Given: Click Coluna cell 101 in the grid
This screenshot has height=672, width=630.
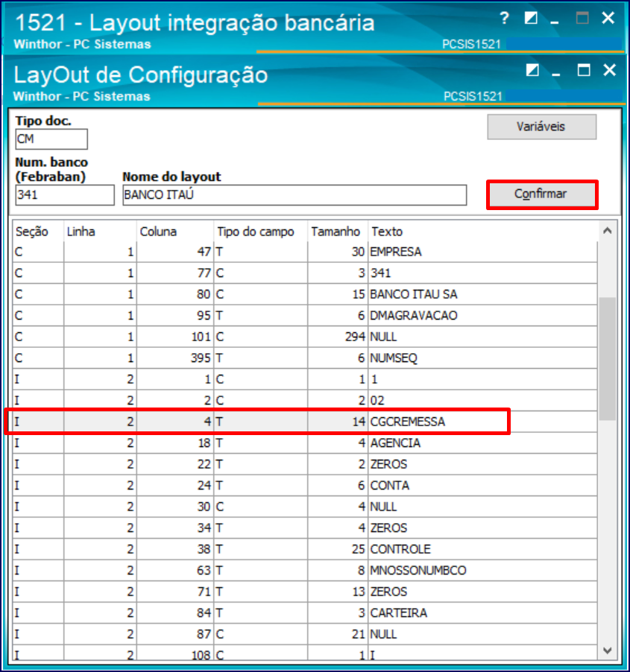Looking at the screenshot, I should 175,337.
